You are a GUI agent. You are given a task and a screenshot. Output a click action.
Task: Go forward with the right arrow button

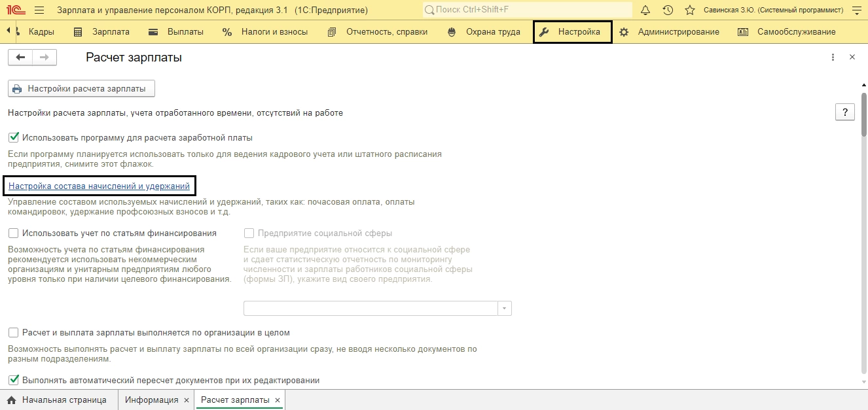pos(45,58)
